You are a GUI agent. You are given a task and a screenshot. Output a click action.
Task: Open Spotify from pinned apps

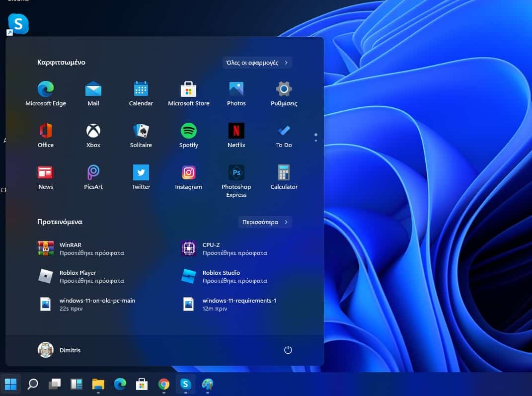coord(189,135)
